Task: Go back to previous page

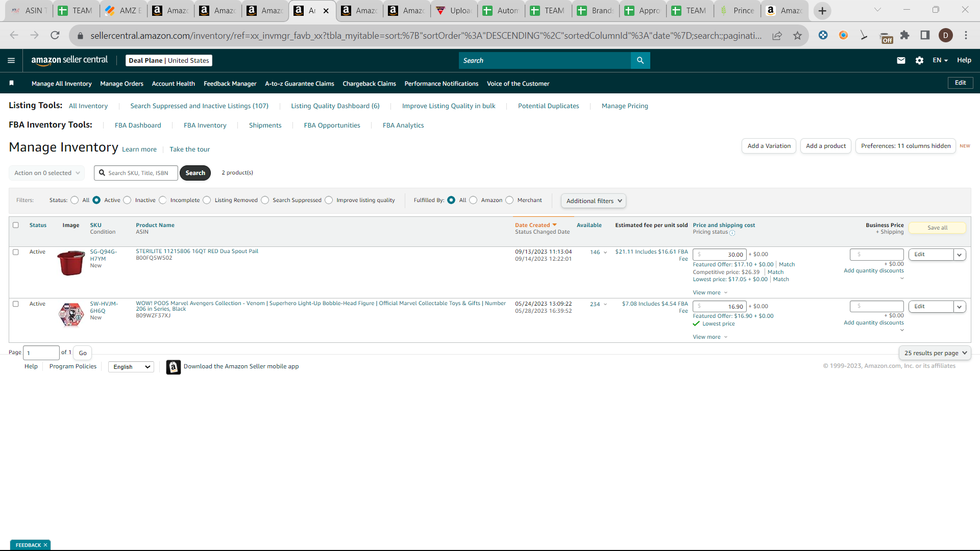Action: coord(14,35)
